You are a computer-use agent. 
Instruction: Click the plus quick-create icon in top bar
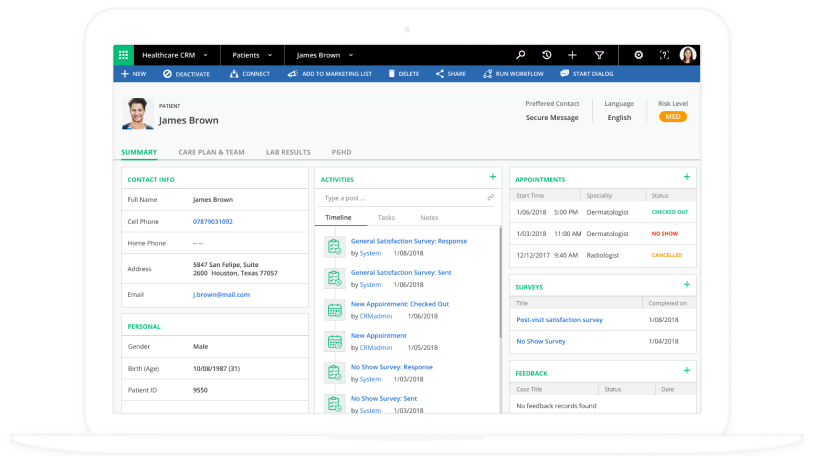coord(572,55)
